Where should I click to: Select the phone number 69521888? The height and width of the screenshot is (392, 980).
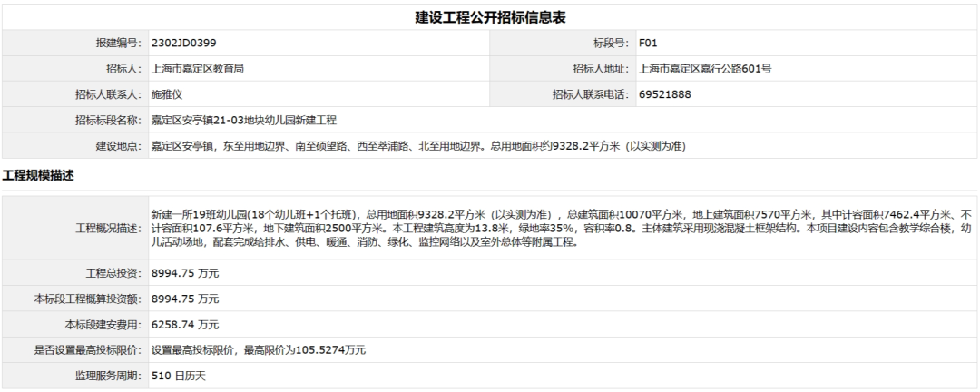(x=665, y=94)
